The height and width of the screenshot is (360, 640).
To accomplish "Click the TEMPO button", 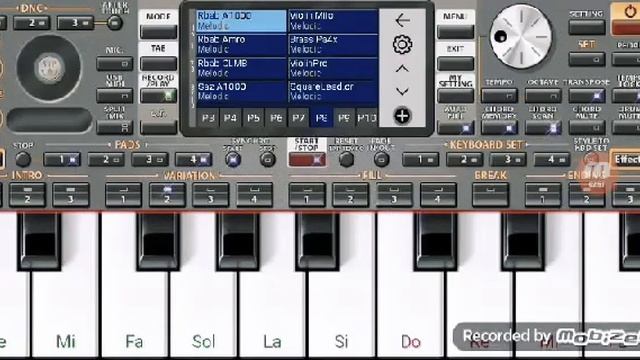I will point(499,96).
